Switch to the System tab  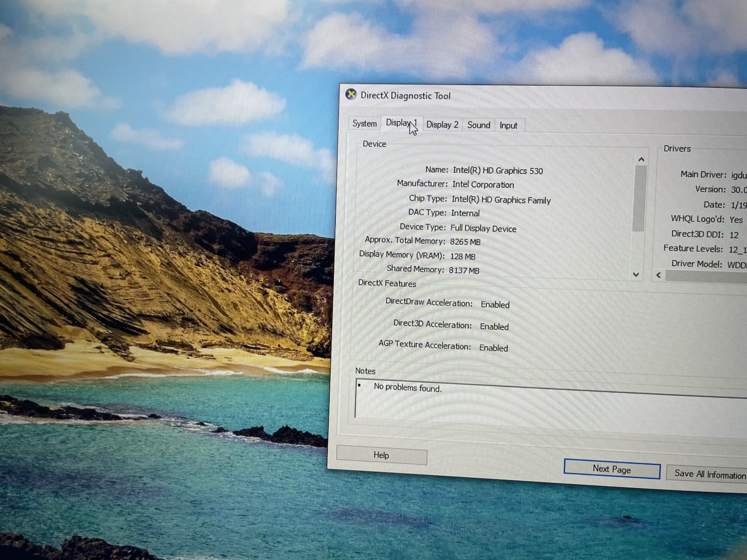[364, 124]
